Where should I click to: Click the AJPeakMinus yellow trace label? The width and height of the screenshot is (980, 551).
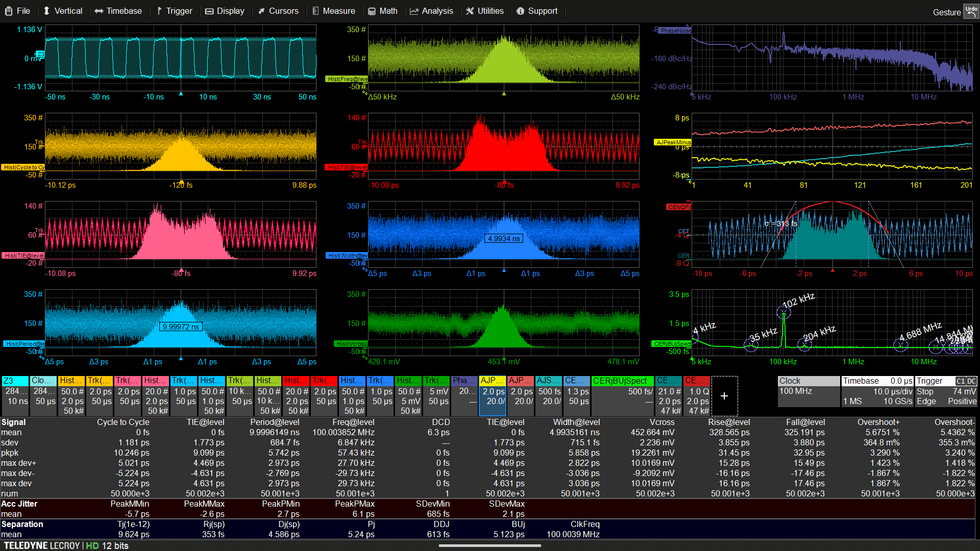pos(673,142)
